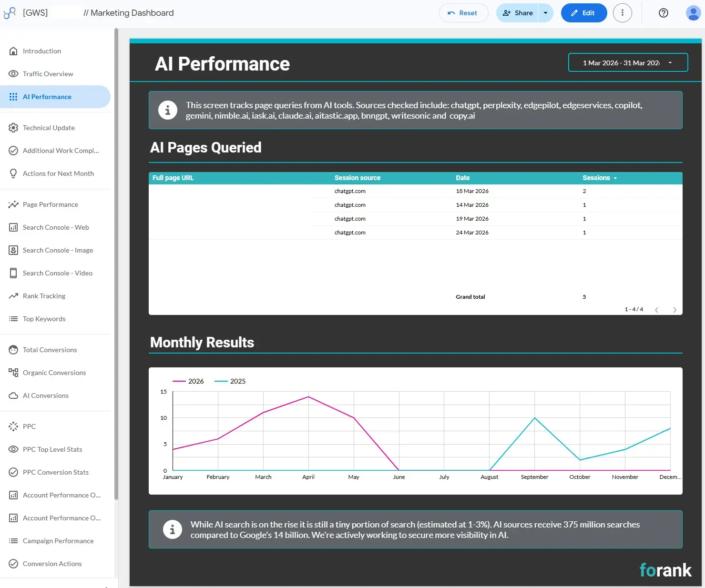
Task: Click the Looker Studio logo icon
Action: point(10,13)
